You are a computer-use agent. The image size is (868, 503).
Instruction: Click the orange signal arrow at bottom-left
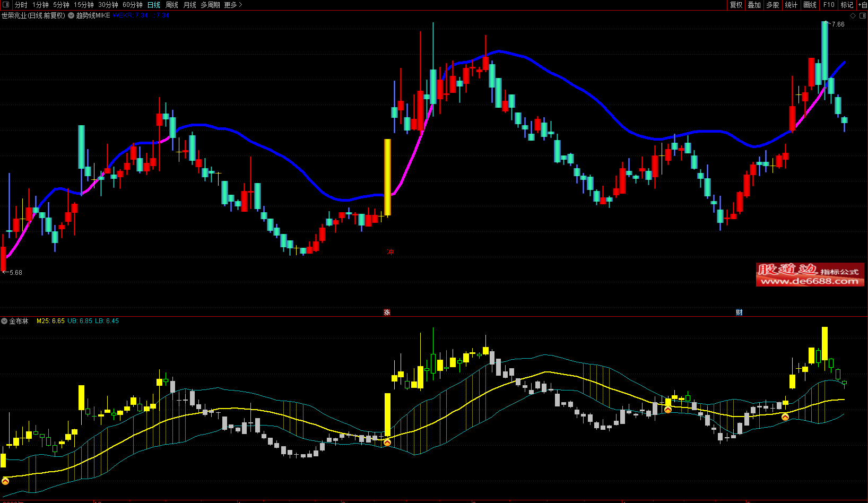pyautogui.click(x=5, y=481)
